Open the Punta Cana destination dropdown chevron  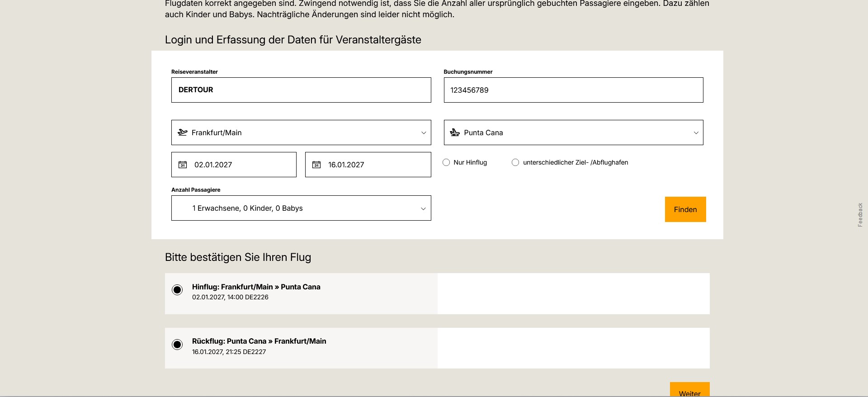696,132
